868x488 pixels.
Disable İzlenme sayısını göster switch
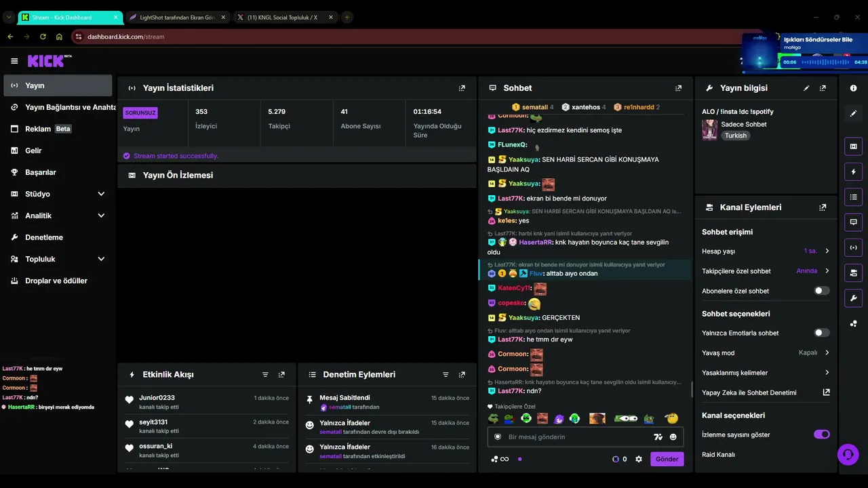pos(822,434)
